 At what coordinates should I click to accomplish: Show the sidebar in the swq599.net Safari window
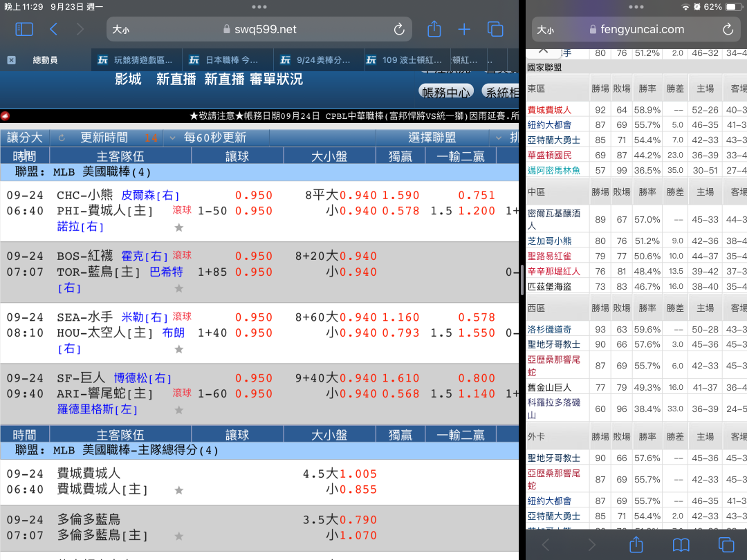24,29
